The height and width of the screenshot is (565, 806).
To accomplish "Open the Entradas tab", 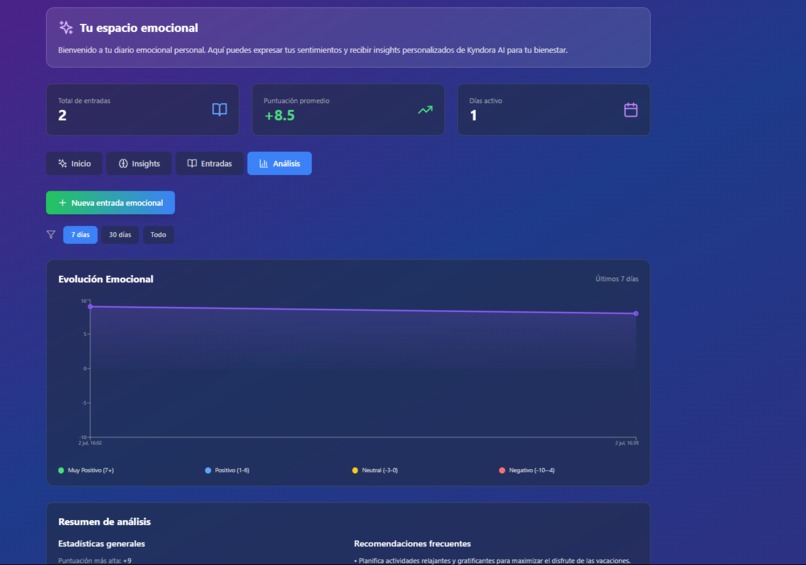I will click(x=209, y=163).
